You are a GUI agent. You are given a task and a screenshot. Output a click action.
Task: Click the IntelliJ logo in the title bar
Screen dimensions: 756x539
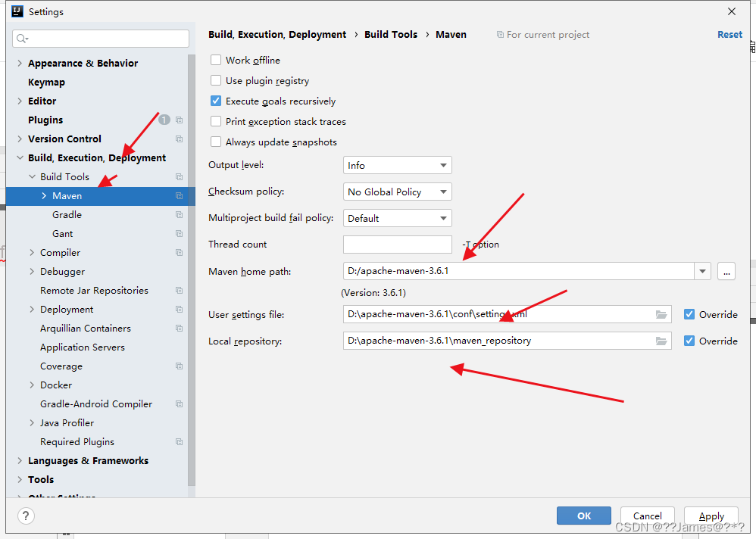(17, 11)
